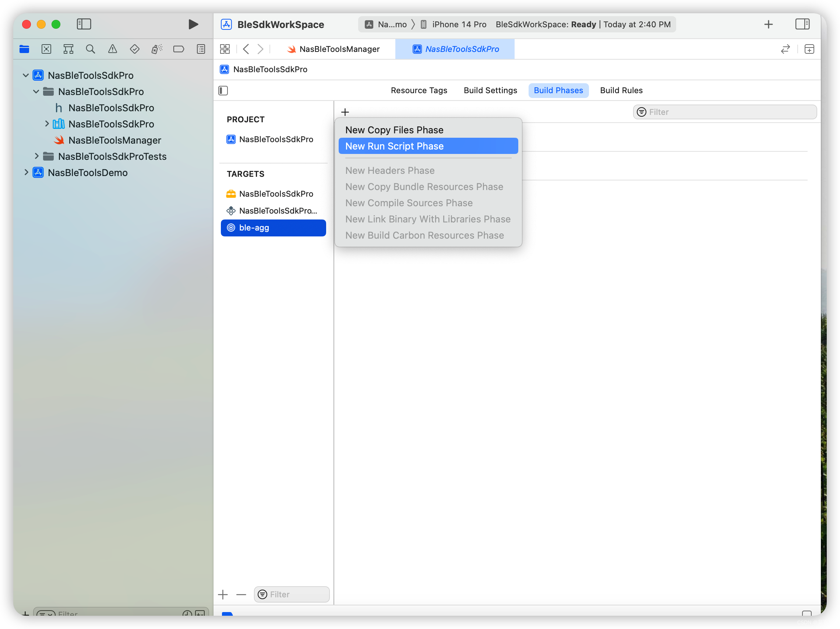Toggle the left navigator sidebar
Screen dimensions: 840x629
pyautogui.click(x=84, y=24)
